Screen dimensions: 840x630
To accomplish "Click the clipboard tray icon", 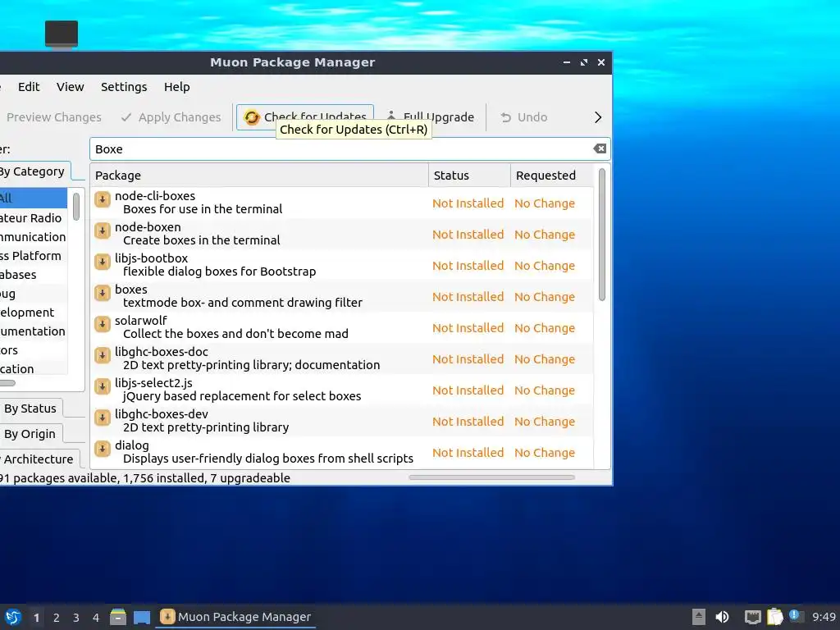I will point(774,617).
